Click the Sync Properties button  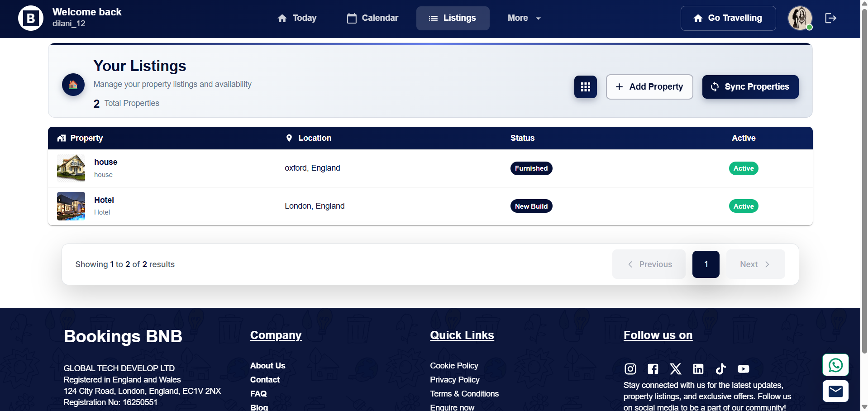point(750,86)
